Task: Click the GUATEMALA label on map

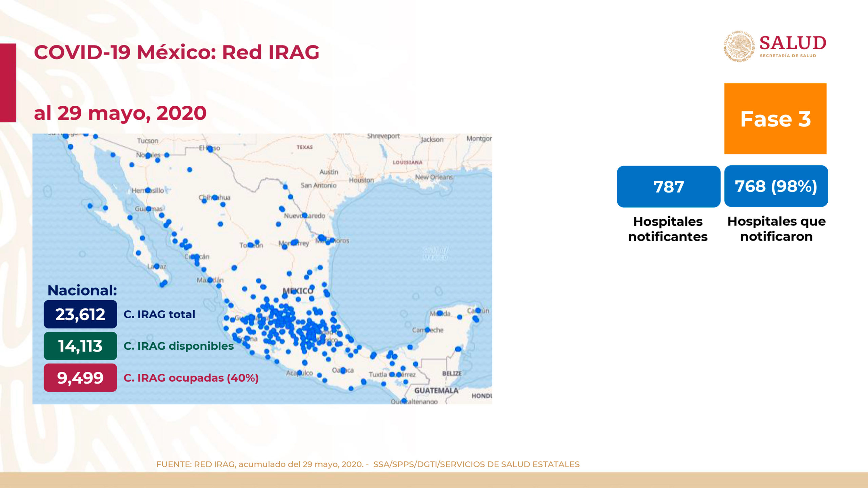Action: point(436,390)
